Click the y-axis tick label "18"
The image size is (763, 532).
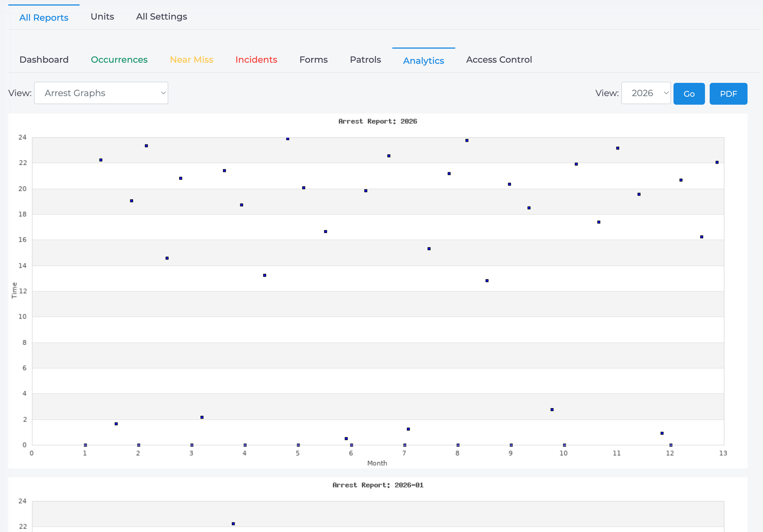[x=22, y=214]
